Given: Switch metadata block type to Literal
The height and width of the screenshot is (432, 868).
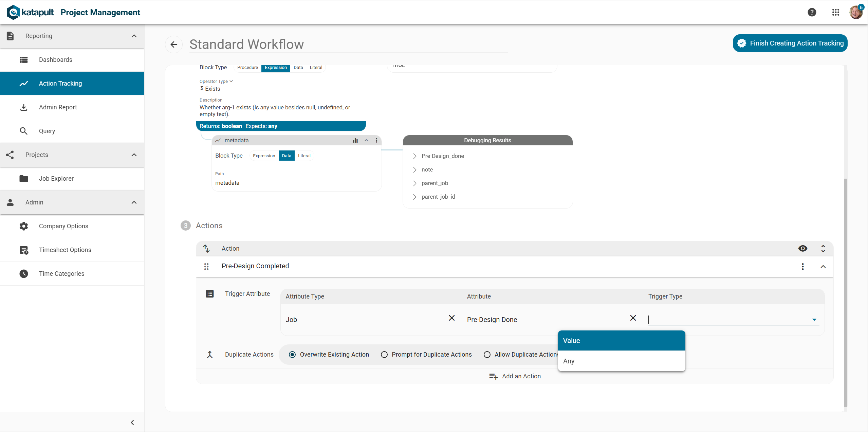Looking at the screenshot, I should [304, 156].
